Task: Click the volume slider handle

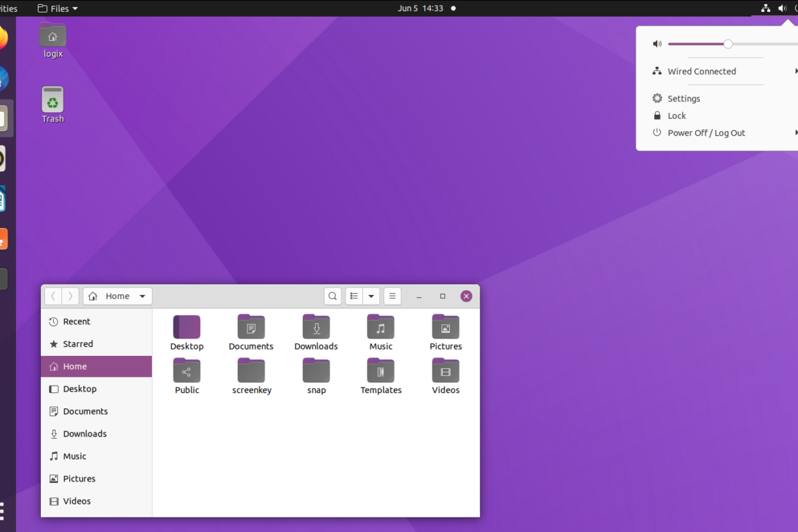Action: pyautogui.click(x=728, y=44)
